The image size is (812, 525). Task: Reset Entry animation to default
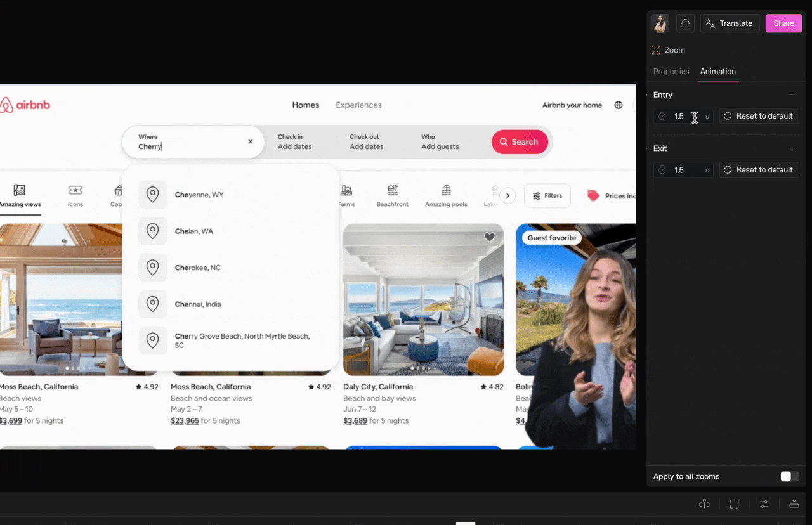click(759, 116)
